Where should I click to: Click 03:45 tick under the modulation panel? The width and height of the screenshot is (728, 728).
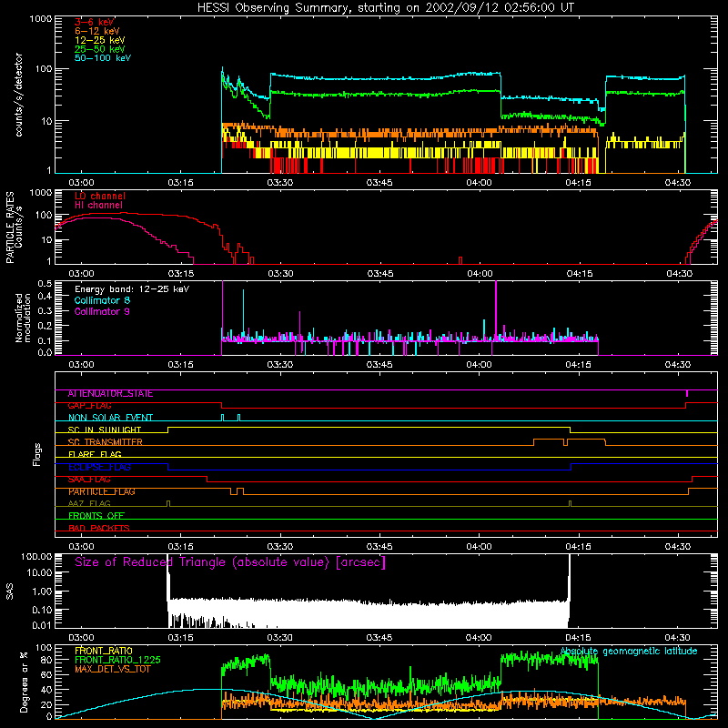point(379,365)
